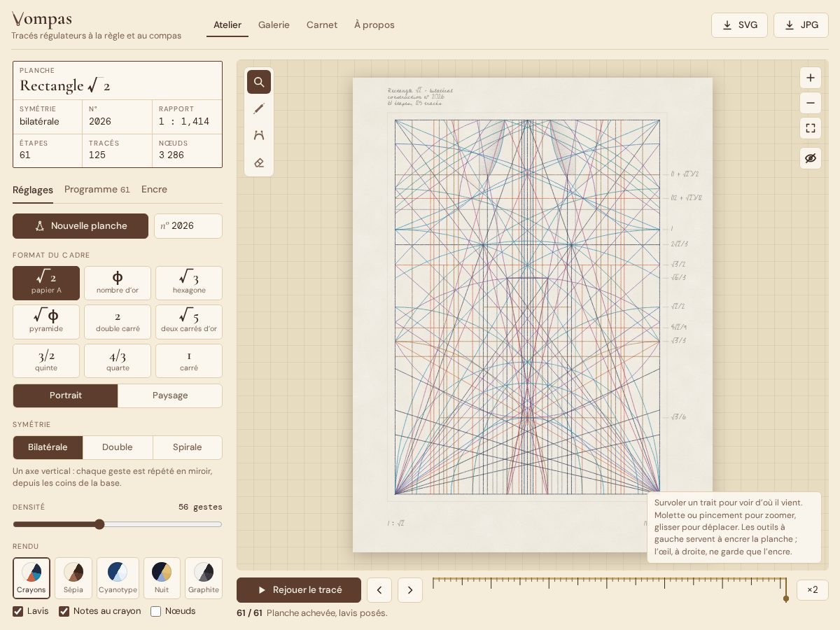The height and width of the screenshot is (630, 840).
Task: Set symmetry to Spirale
Action: (188, 447)
